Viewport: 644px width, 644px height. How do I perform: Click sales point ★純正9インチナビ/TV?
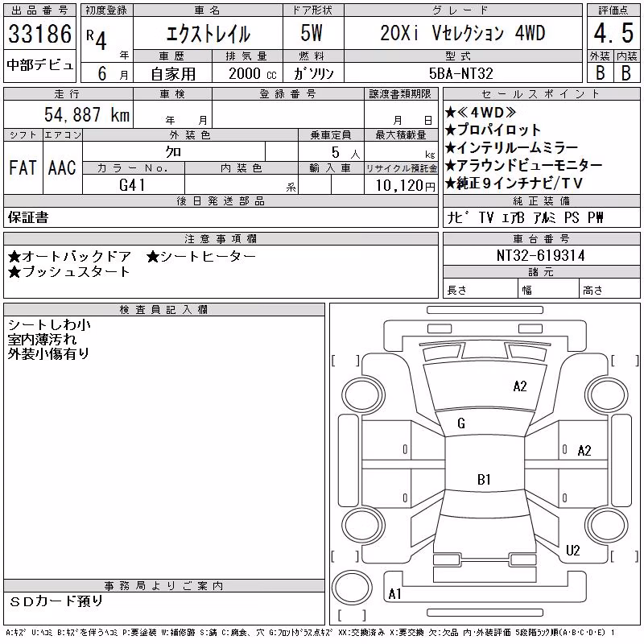click(x=514, y=184)
